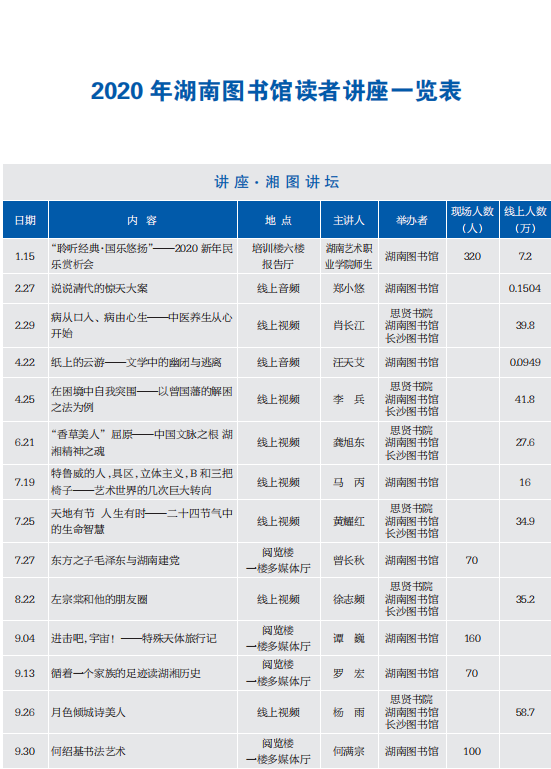Click the 日期 column header
Image resolution: width=551 pixels, height=769 pixels.
click(x=25, y=220)
